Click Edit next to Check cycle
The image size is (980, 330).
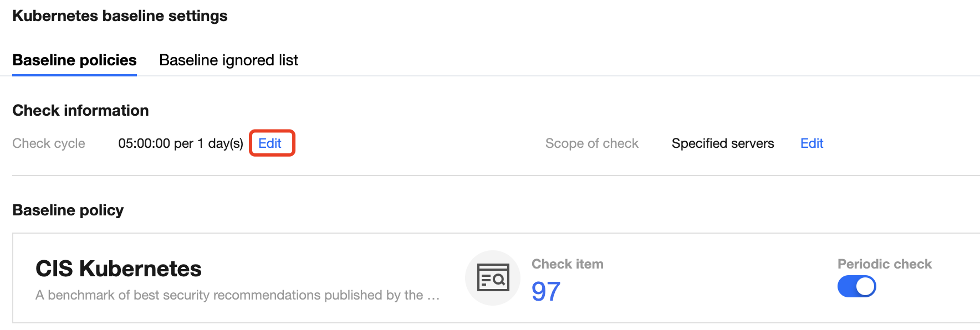click(270, 143)
